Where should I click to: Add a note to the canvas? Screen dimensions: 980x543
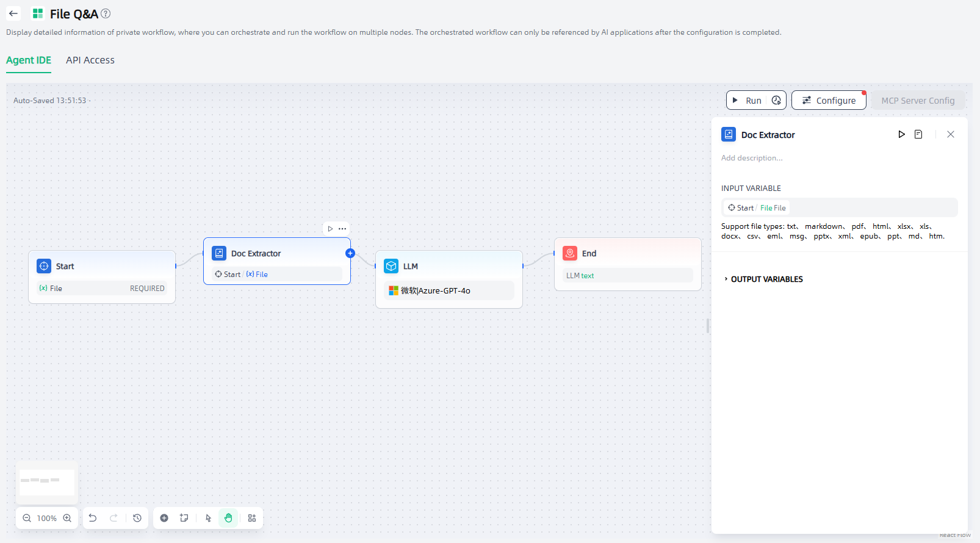[x=184, y=518]
